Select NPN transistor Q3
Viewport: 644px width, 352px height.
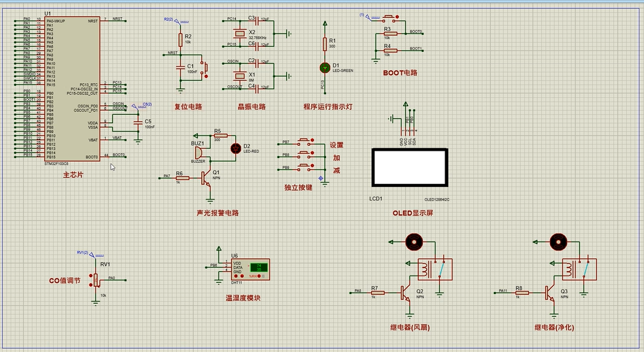[x=550, y=293]
